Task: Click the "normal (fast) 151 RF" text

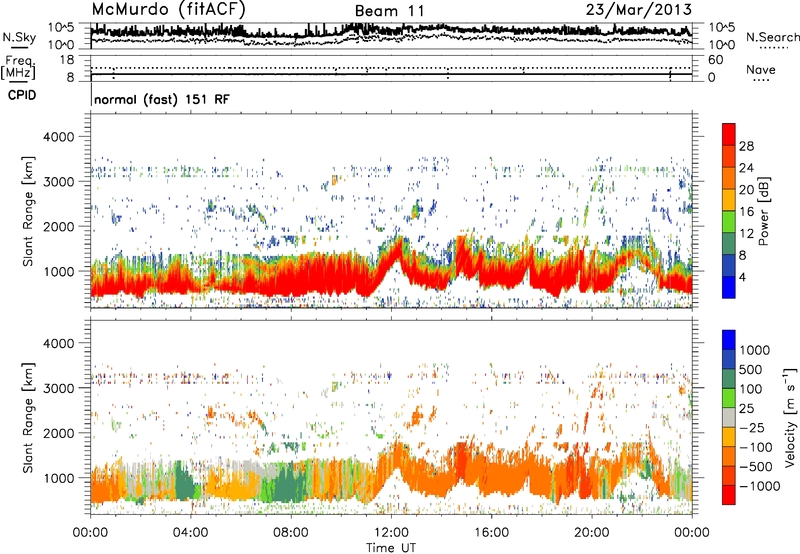Action: 162,99
